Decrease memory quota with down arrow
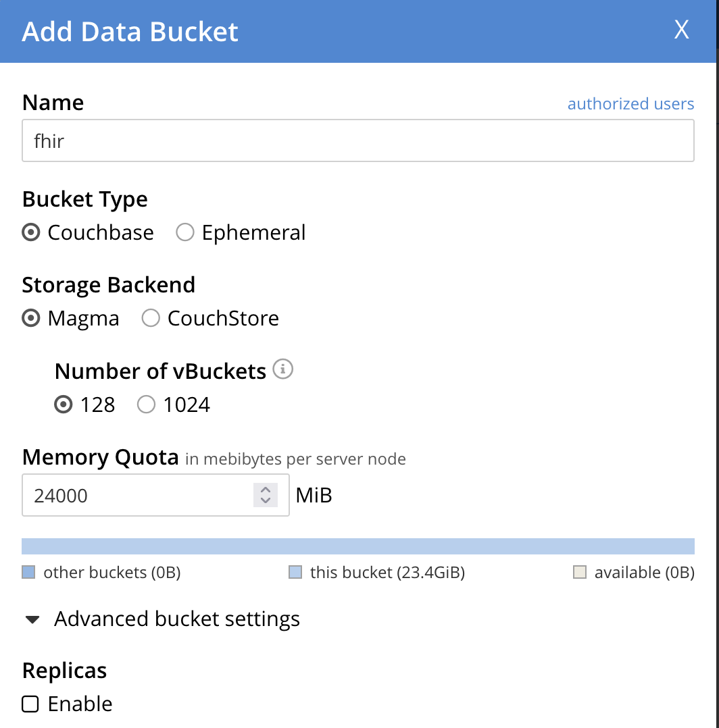719x728 pixels. [266, 501]
